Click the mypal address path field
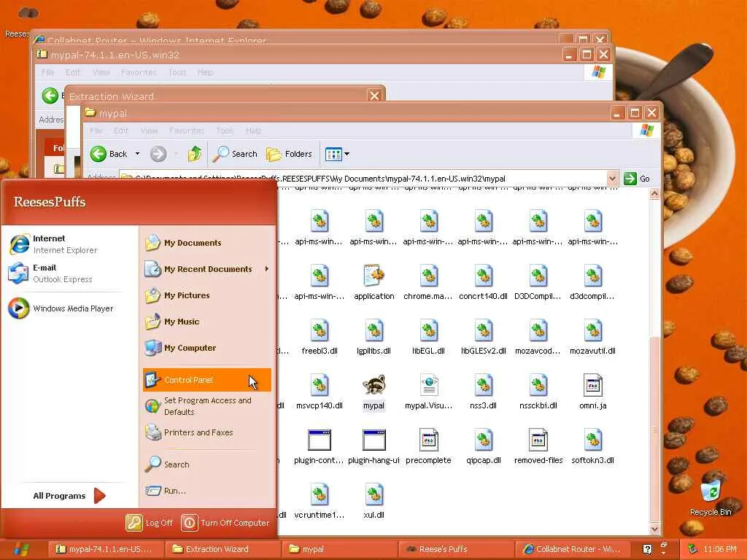This screenshot has height=560, width=747. [x=363, y=179]
